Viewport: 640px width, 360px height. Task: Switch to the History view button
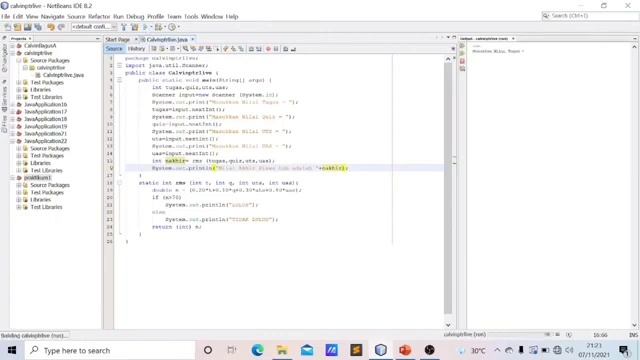pos(136,49)
